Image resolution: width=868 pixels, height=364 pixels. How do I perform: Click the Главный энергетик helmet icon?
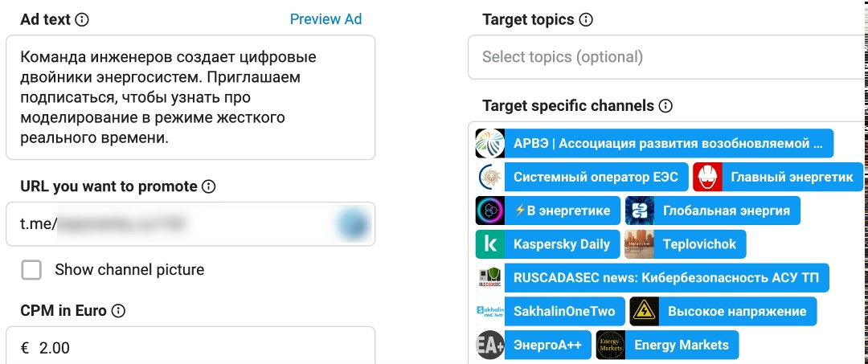point(706,177)
